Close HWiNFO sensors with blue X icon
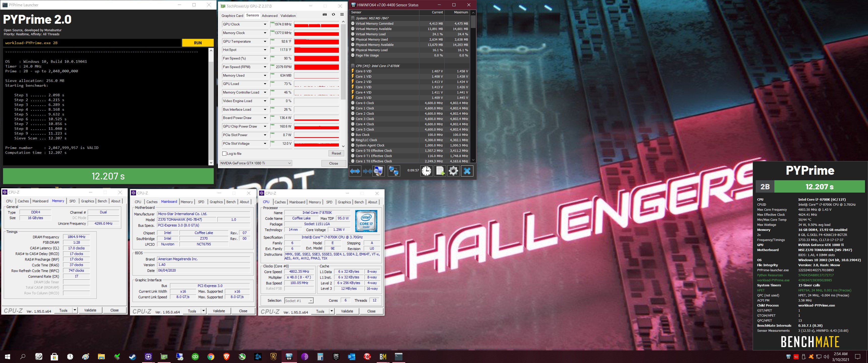The width and height of the screenshot is (868, 363). tap(467, 171)
